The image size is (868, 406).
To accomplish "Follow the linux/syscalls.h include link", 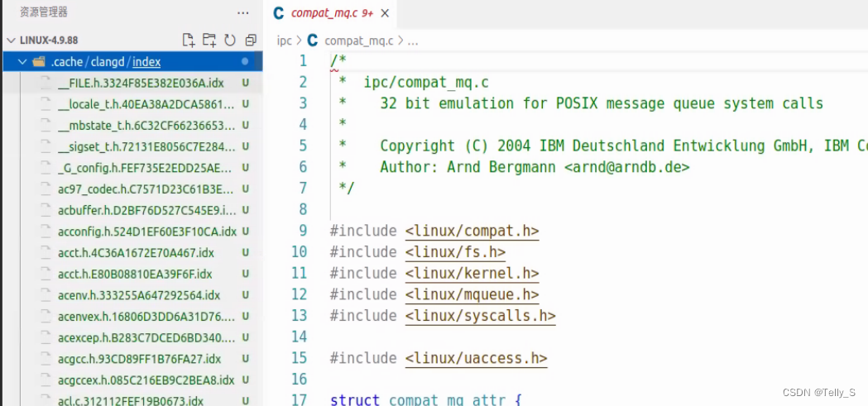I will click(x=480, y=316).
